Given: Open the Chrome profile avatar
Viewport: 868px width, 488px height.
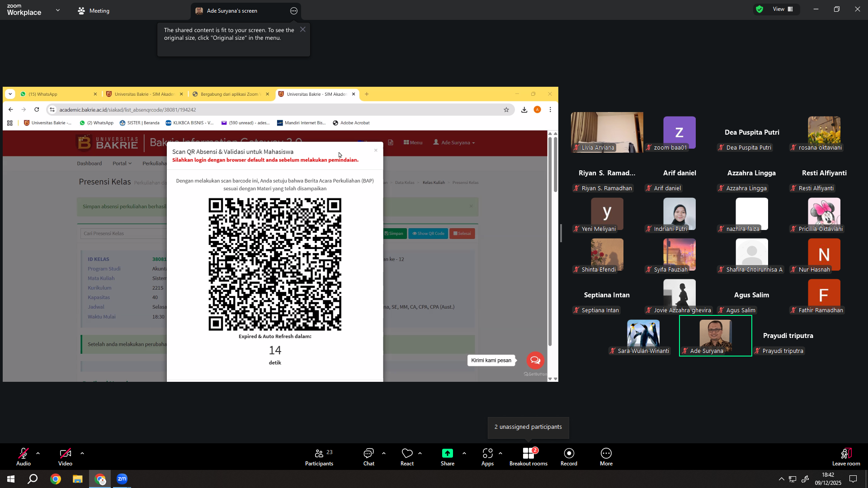Looking at the screenshot, I should [x=537, y=110].
